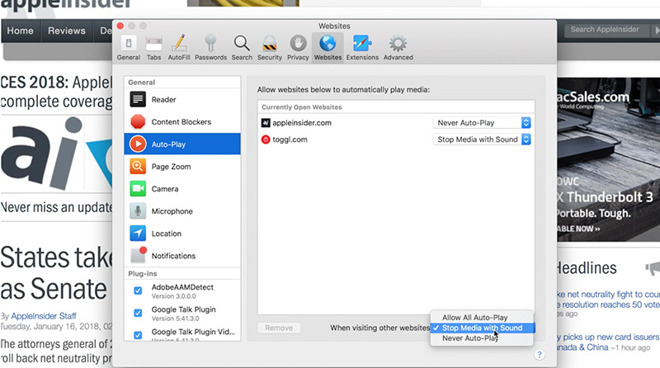Select Camera in the sidebar
660x368 pixels.
pos(182,189)
